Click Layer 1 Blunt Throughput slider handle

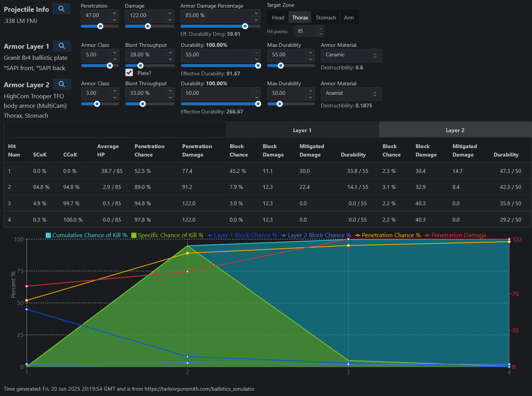coord(140,65)
